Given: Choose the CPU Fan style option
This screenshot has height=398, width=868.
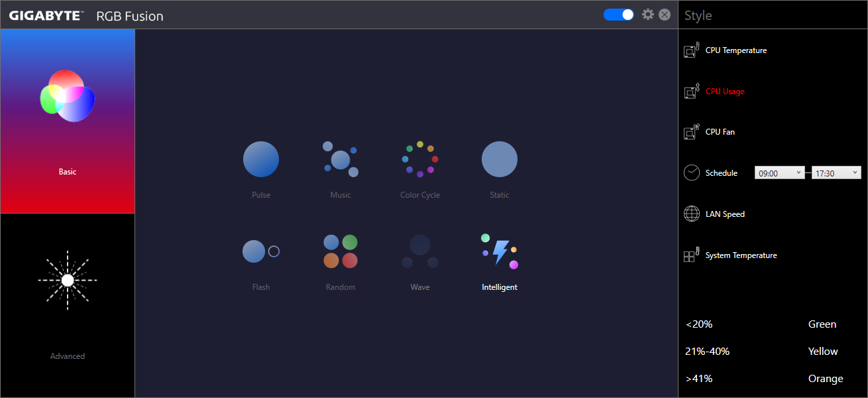Looking at the screenshot, I should pyautogui.click(x=720, y=132).
